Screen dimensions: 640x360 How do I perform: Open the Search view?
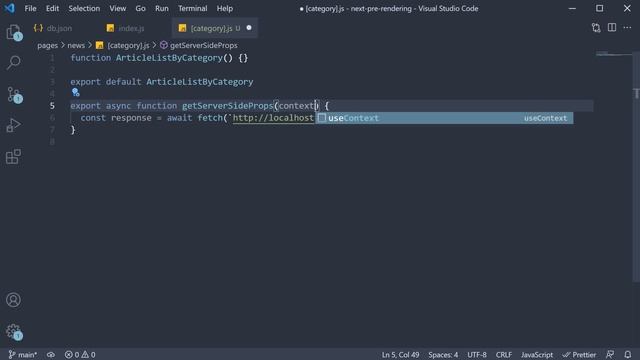coord(13,63)
